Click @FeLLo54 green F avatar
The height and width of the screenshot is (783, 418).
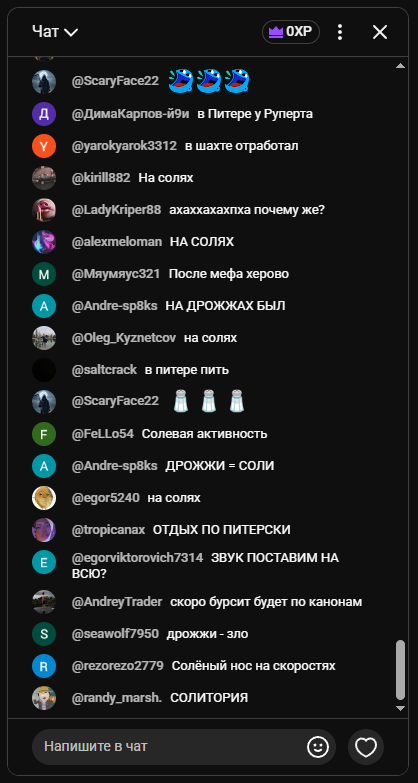coord(44,434)
